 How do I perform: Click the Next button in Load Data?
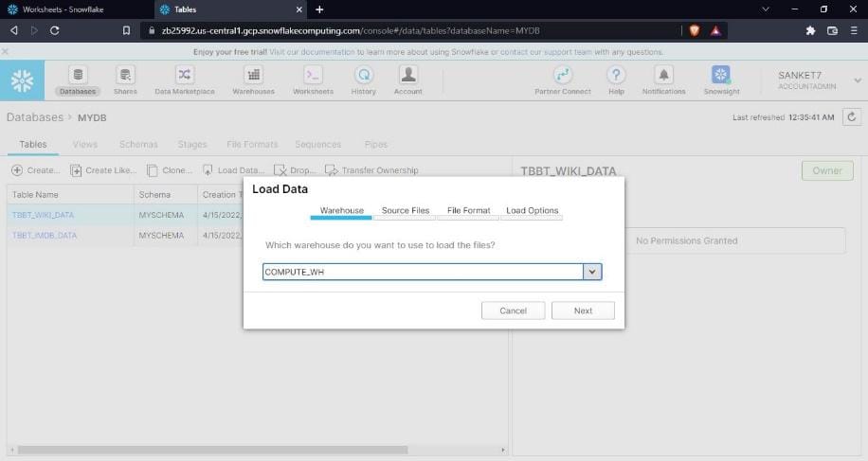click(583, 310)
